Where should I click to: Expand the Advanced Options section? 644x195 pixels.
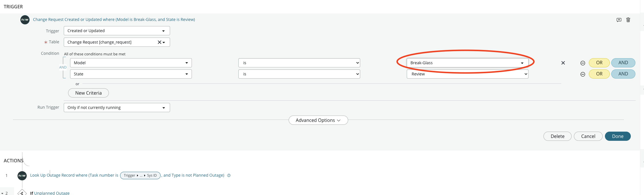pos(318,120)
